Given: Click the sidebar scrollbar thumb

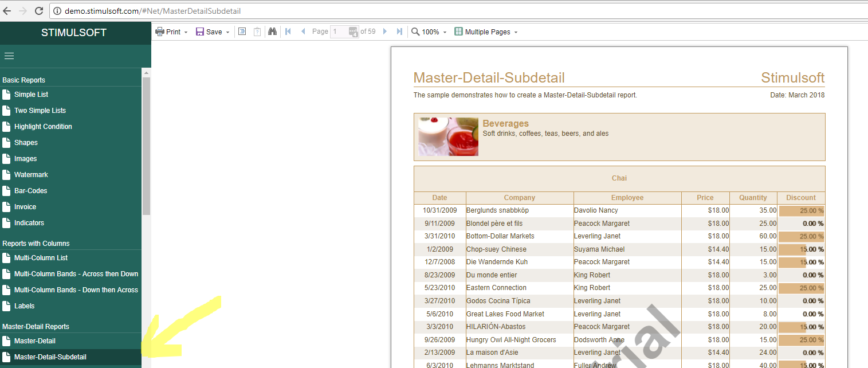Looking at the screenshot, I should click(146, 146).
